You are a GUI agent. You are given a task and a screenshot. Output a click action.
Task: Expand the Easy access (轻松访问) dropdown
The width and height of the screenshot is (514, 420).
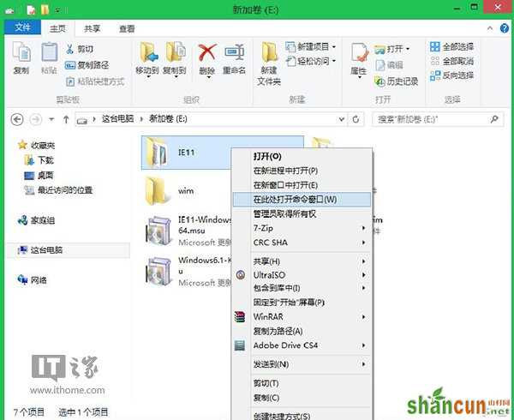pyautogui.click(x=334, y=61)
